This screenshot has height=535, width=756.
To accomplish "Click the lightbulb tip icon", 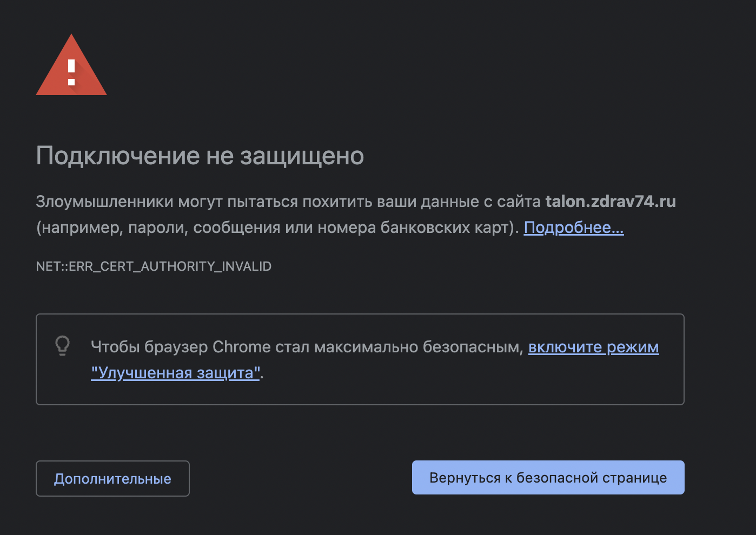I will pyautogui.click(x=63, y=346).
